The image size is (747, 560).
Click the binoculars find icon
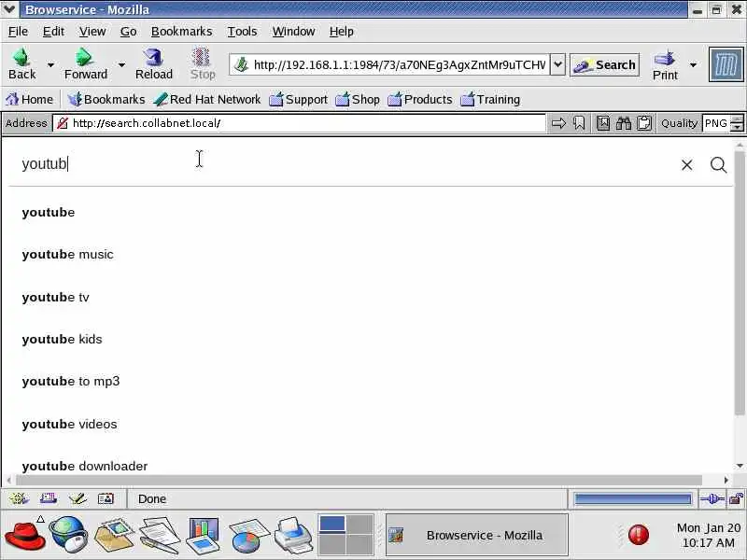[624, 123]
